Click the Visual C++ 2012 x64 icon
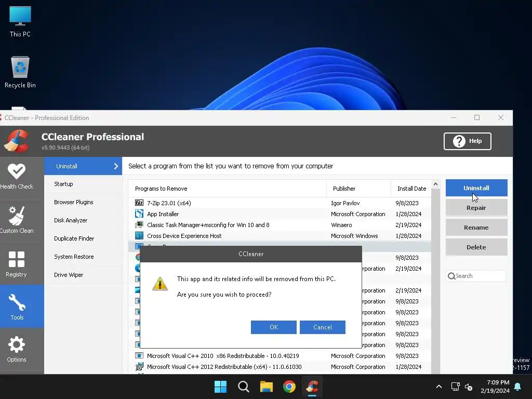Screen dimensions: 532x399 click(x=139, y=366)
